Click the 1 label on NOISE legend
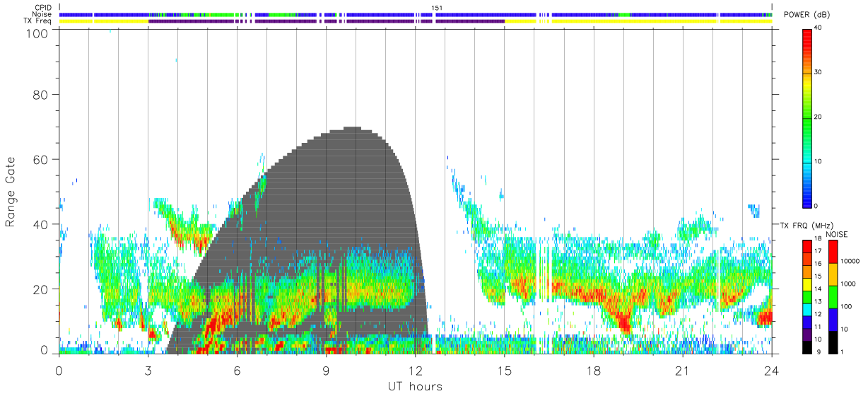868x401 pixels. 843,351
